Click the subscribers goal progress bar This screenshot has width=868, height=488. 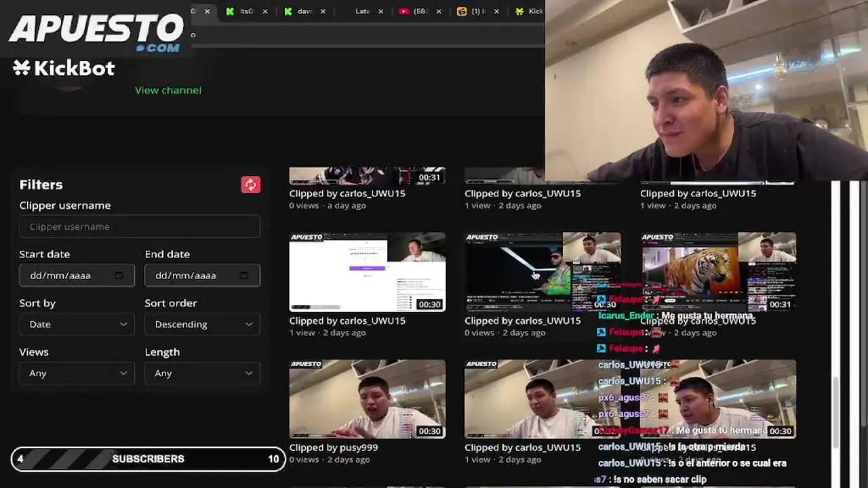(148, 459)
